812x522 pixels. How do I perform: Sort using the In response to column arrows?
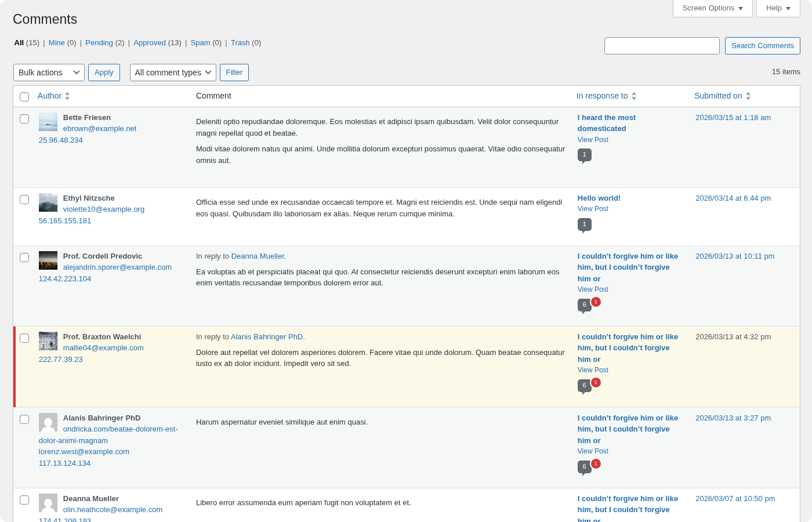633,95
